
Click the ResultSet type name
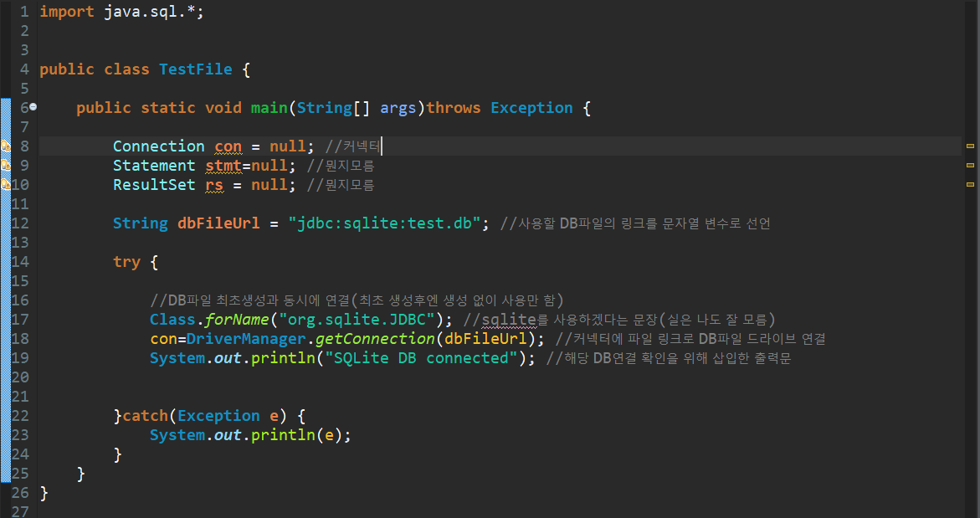pyautogui.click(x=154, y=185)
